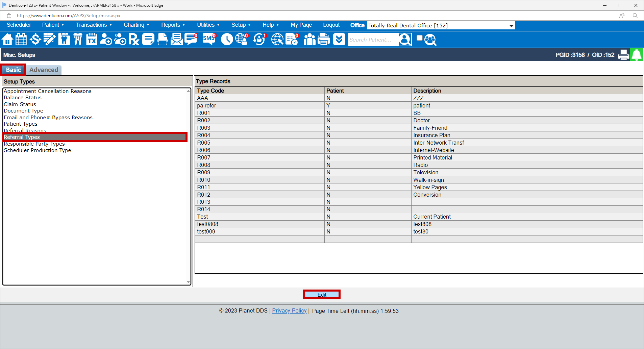
Task: Click the Edit button
Action: (x=321, y=294)
